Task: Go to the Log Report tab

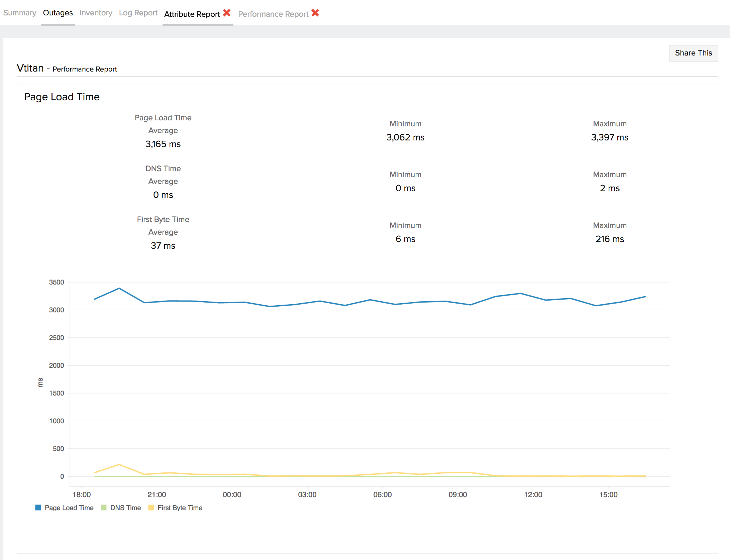Action: click(138, 13)
